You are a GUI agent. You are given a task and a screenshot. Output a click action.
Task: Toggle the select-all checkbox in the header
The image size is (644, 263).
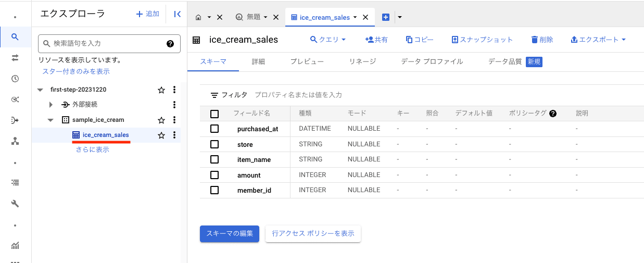214,114
